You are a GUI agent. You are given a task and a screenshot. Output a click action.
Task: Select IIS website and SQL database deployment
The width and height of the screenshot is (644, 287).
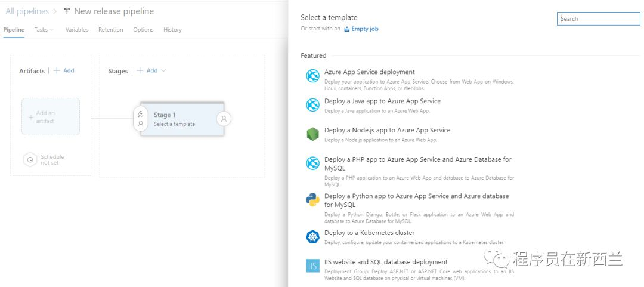[x=386, y=262]
